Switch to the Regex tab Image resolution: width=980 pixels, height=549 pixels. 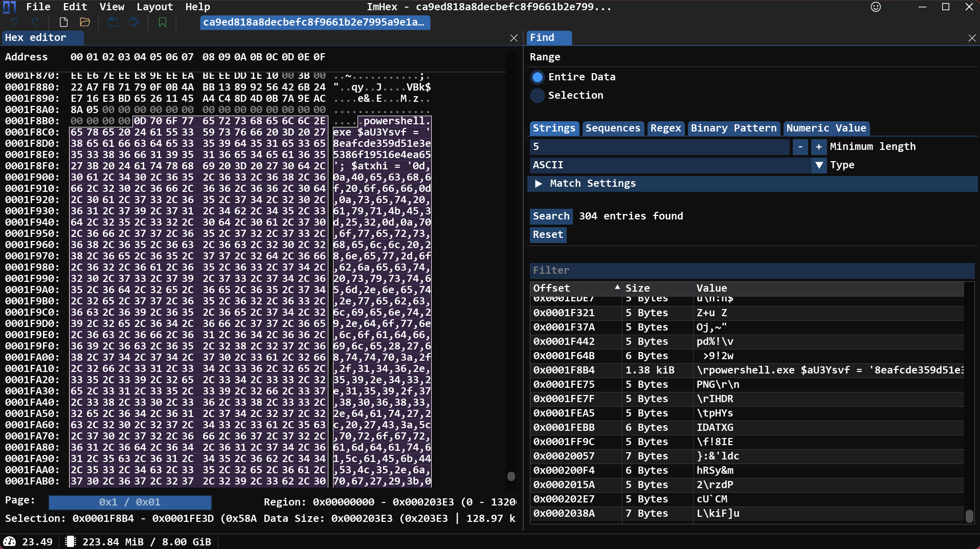pyautogui.click(x=665, y=128)
